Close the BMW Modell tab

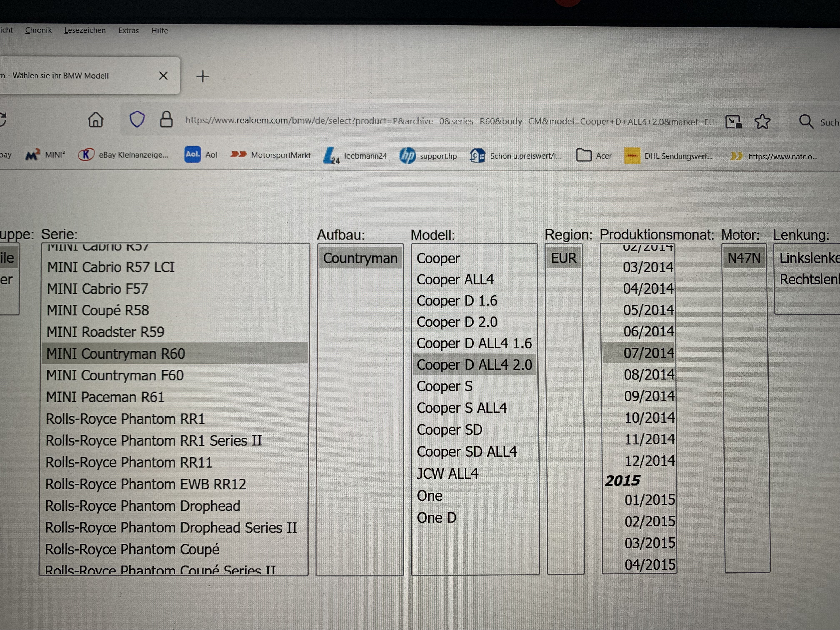[x=163, y=76]
